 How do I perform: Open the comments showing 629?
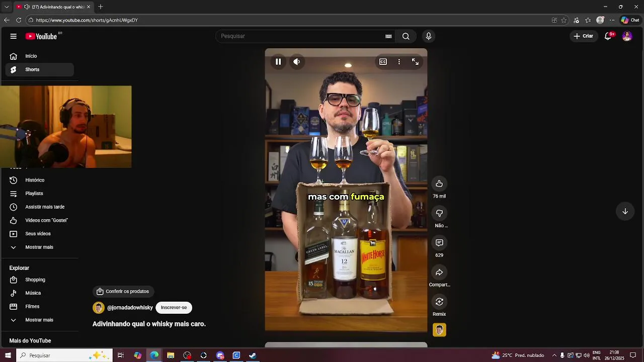point(439,243)
